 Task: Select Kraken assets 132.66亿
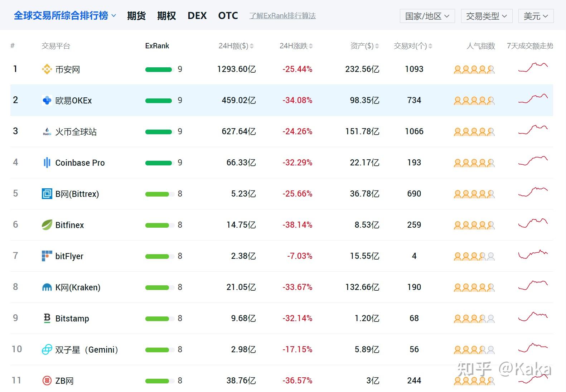pyautogui.click(x=362, y=287)
